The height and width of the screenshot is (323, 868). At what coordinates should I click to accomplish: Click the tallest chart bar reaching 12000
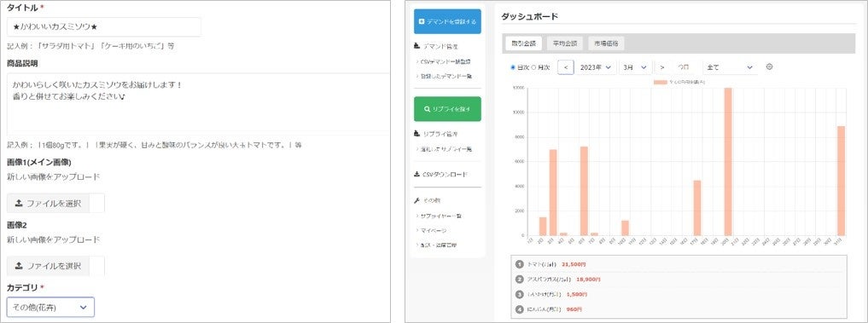click(x=728, y=162)
